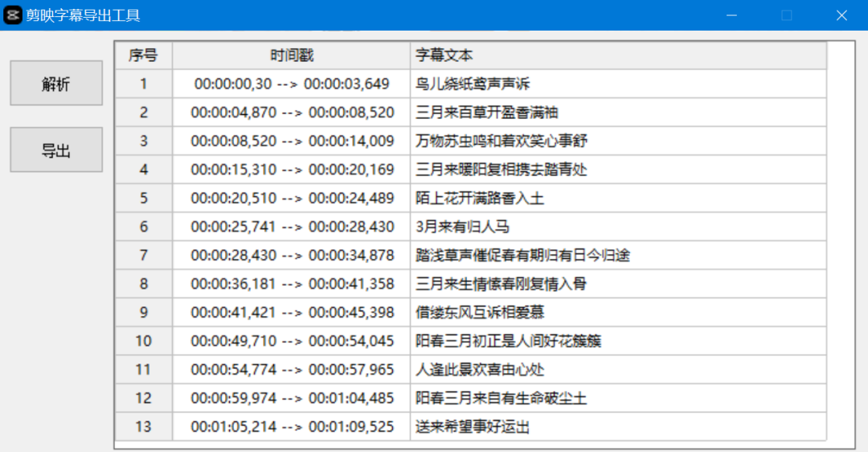The height and width of the screenshot is (452, 868).
Task: Select subtitle text 阳春三月来自有生命破尘土
Action: (x=501, y=398)
